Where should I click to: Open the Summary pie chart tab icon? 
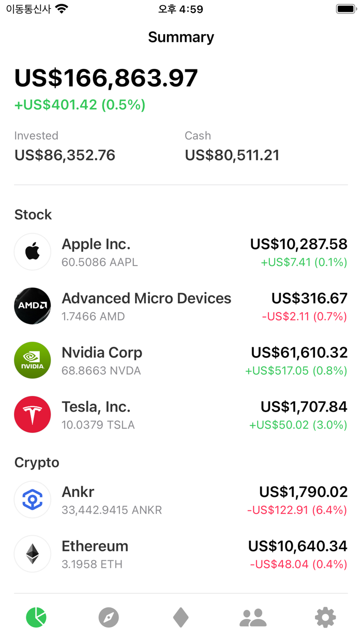[x=36, y=617]
